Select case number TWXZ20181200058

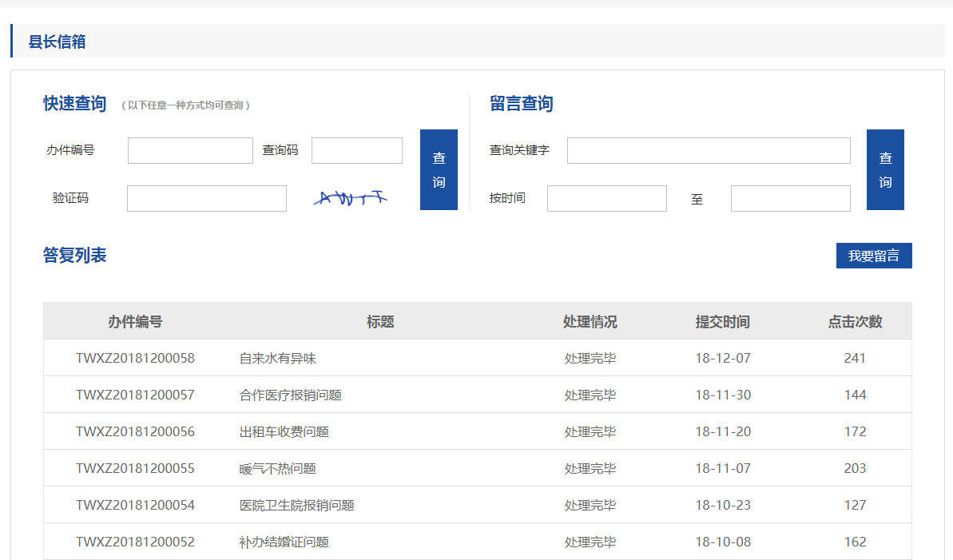pyautogui.click(x=135, y=359)
